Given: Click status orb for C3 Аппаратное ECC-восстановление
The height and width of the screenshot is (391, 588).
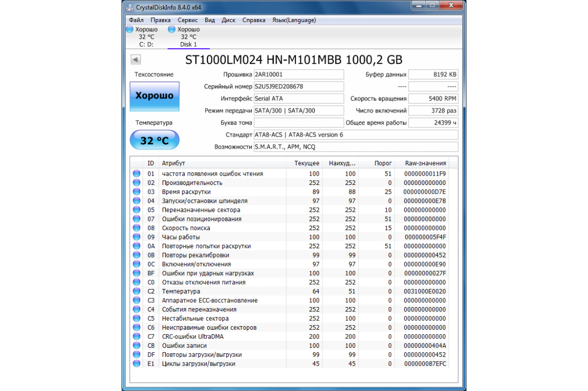Looking at the screenshot, I should coord(136,300).
